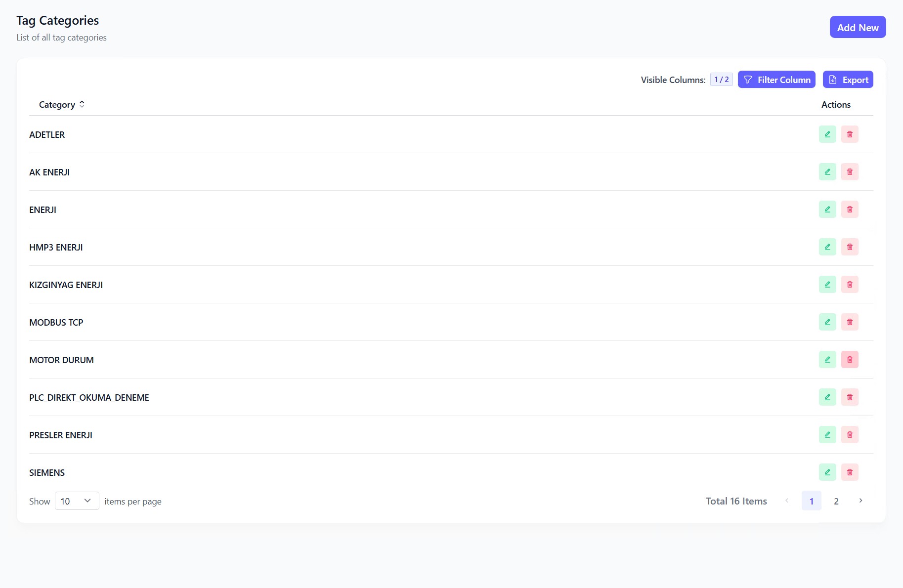Click the Add New button
The height and width of the screenshot is (588, 903).
pyautogui.click(x=858, y=27)
